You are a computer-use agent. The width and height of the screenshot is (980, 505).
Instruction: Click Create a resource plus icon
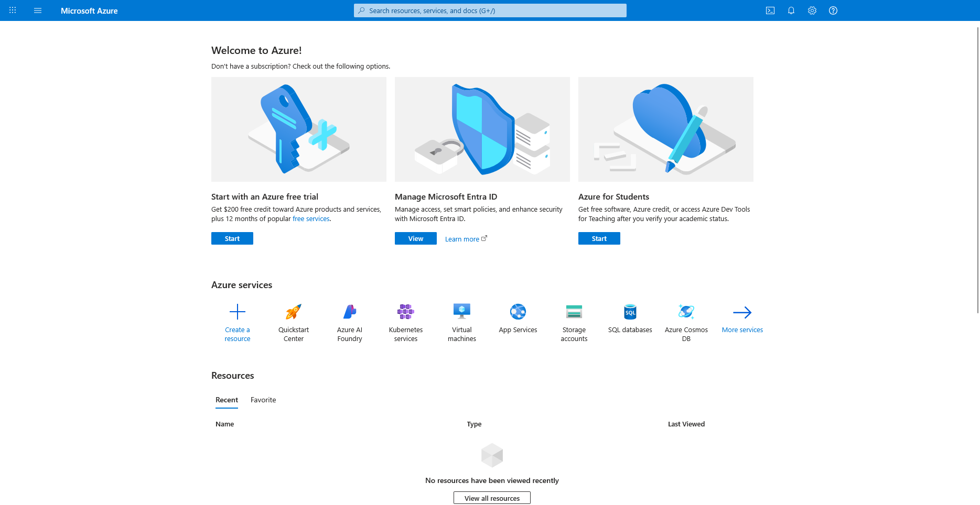(238, 312)
